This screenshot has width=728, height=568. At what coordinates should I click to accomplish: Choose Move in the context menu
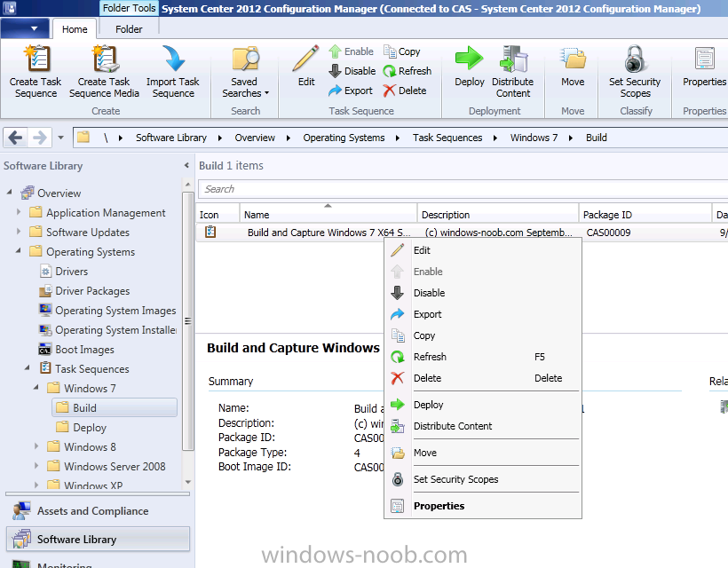[483, 453]
